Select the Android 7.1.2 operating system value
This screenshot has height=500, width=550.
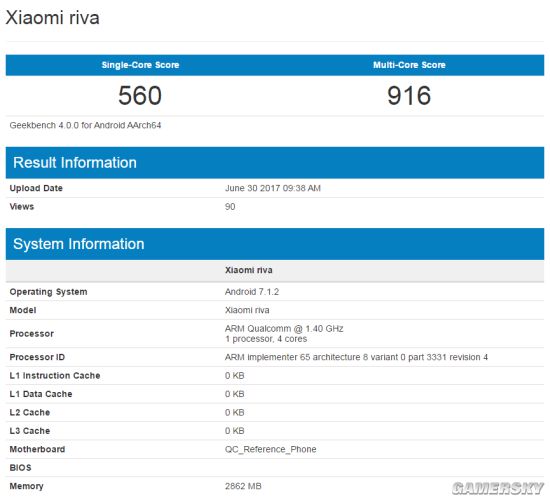[252, 292]
